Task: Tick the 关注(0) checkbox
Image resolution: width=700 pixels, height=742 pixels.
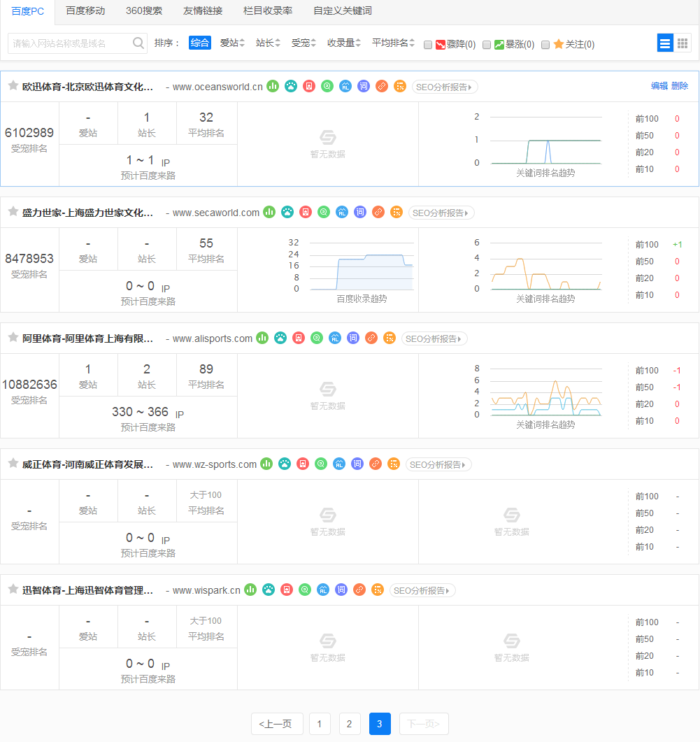Action: pos(545,45)
